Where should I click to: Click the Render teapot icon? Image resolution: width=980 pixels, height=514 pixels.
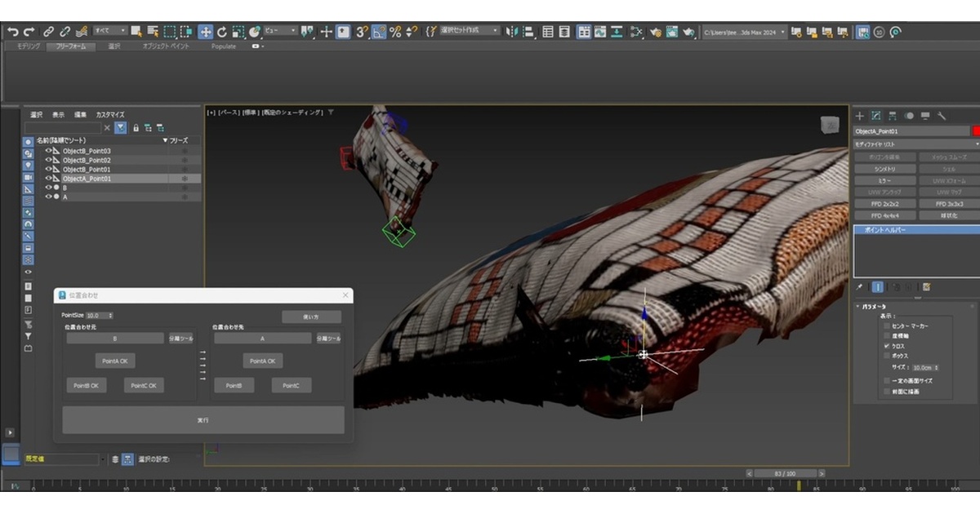click(x=689, y=31)
